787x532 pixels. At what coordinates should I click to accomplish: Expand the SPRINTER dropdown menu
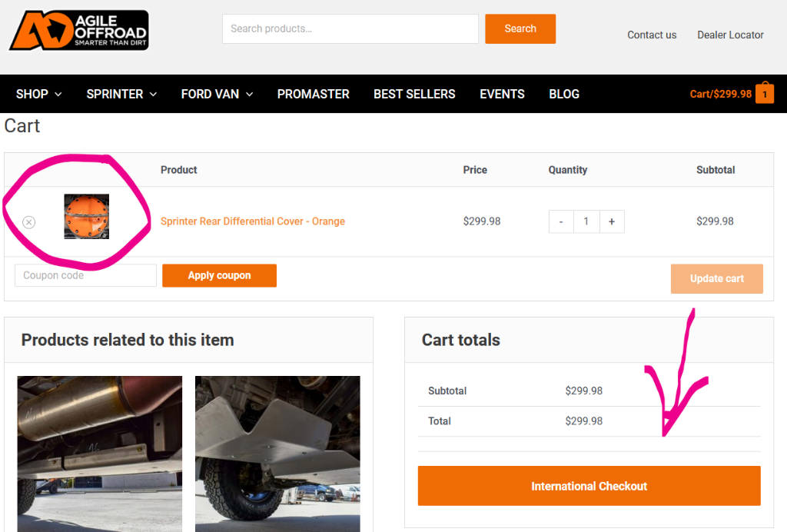point(121,94)
